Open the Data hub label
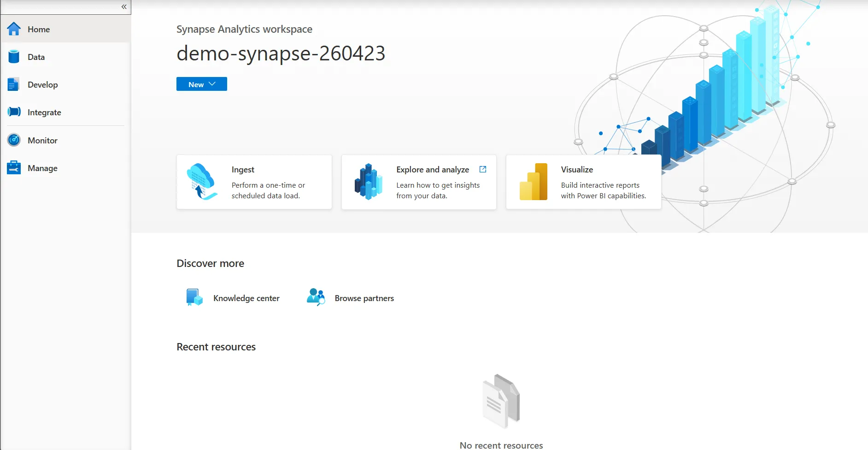Viewport: 868px width, 450px height. pyautogui.click(x=36, y=57)
